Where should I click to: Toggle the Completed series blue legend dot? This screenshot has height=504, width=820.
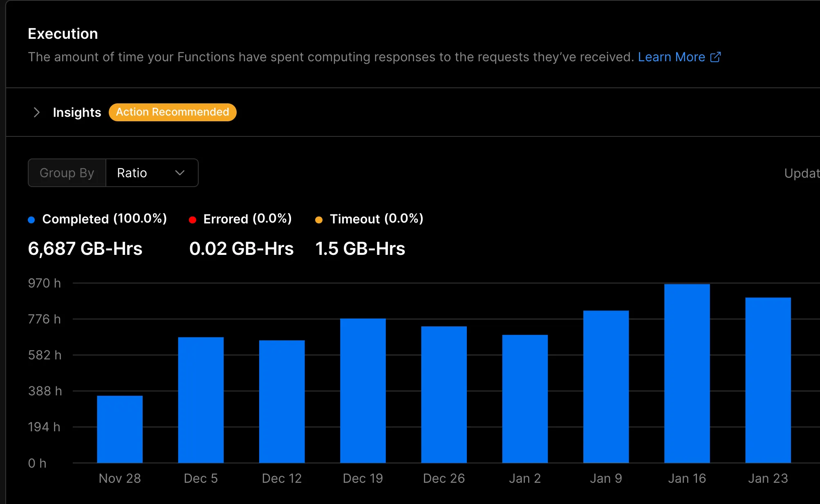tap(31, 220)
